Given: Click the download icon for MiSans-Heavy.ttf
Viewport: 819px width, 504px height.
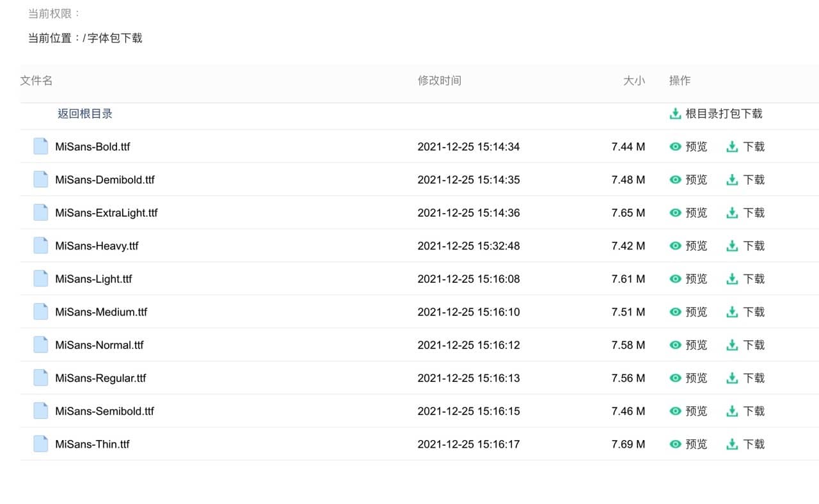Looking at the screenshot, I should [x=733, y=246].
